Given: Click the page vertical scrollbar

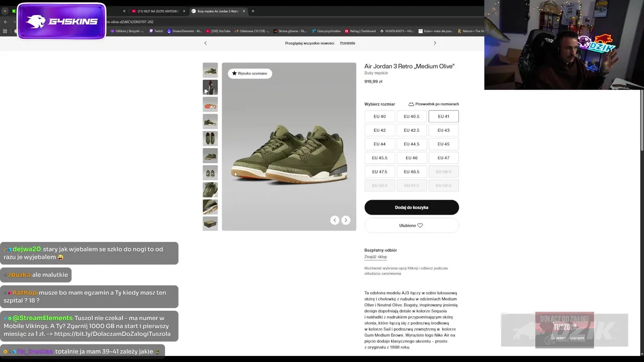Looking at the screenshot, I should coord(642,121).
